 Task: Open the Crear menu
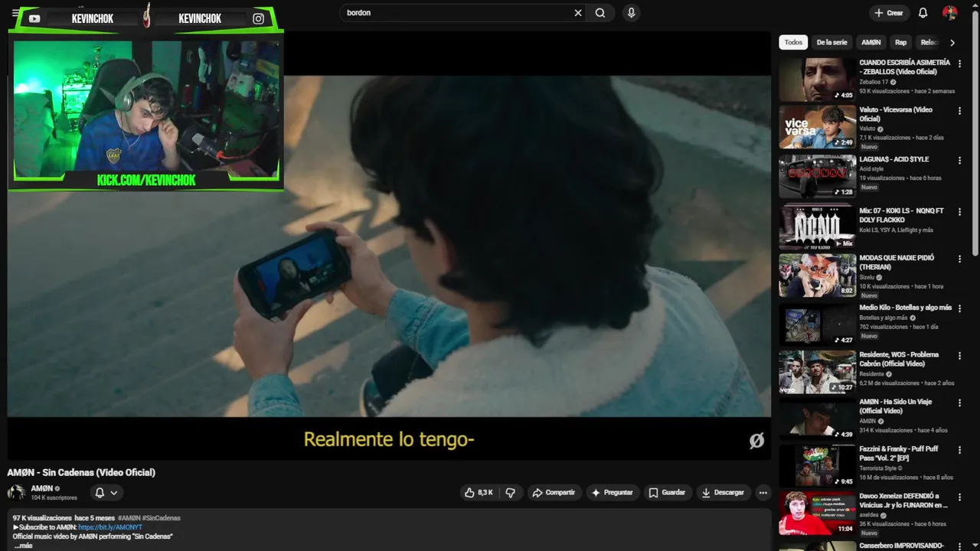click(x=889, y=13)
